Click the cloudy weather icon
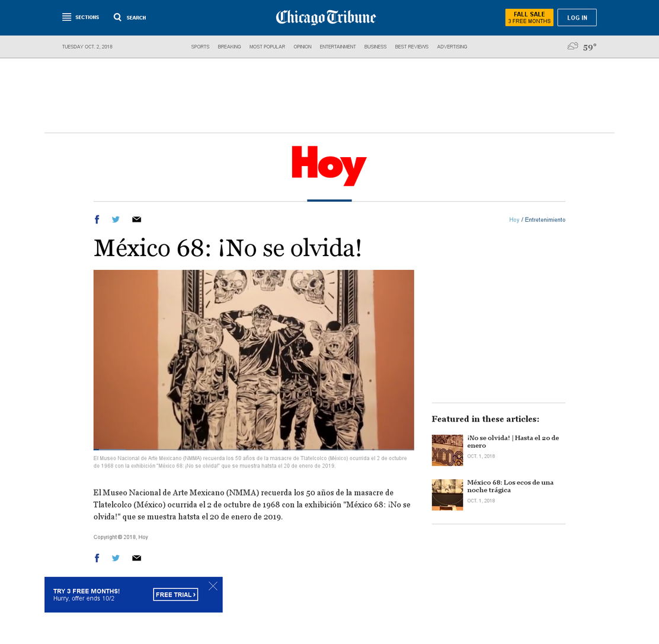Viewport: 659px width, 644px height. pyautogui.click(x=572, y=46)
